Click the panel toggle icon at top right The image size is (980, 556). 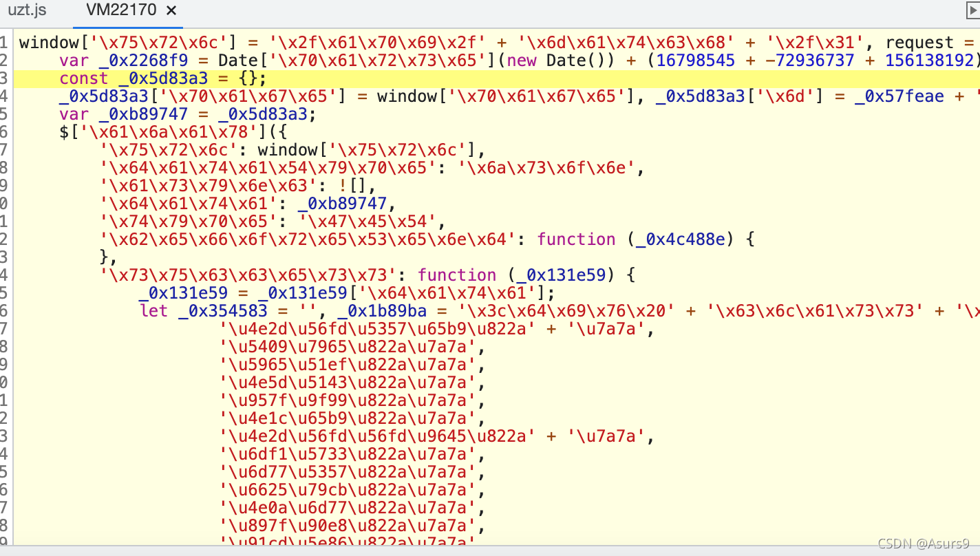pos(972,10)
